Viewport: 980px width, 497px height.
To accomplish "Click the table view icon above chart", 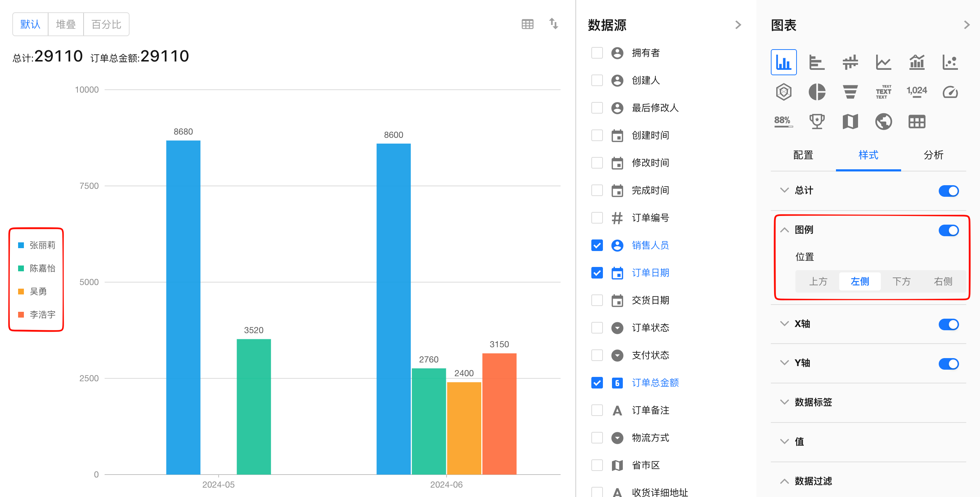I will 527,24.
